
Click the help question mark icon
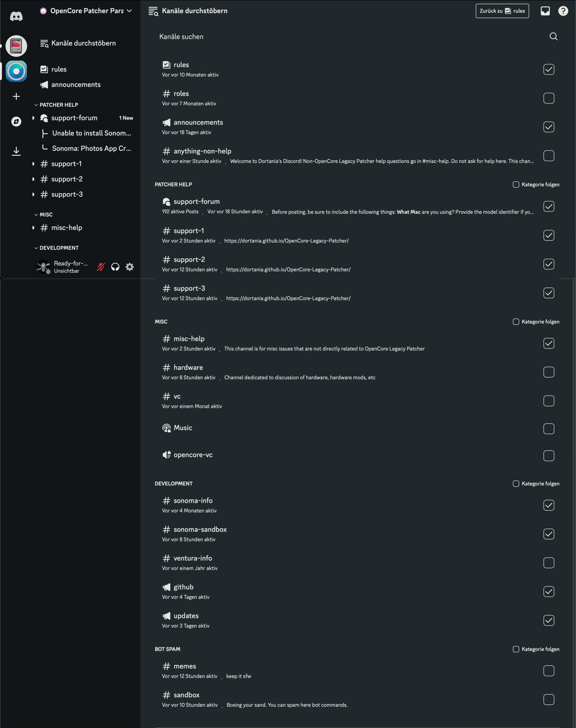click(563, 11)
